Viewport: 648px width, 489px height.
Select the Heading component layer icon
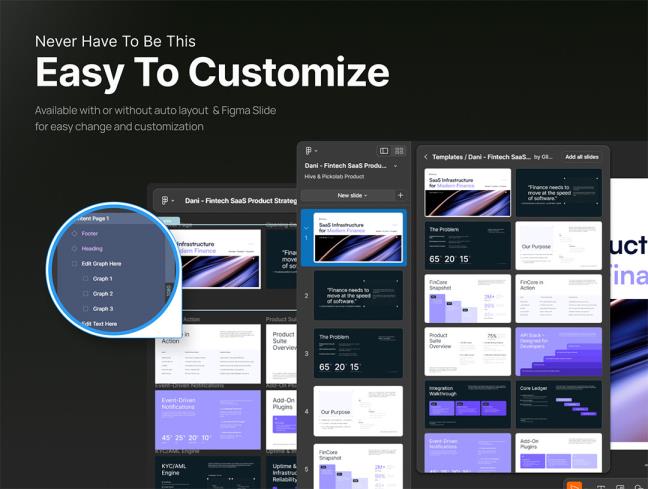pos(74,248)
